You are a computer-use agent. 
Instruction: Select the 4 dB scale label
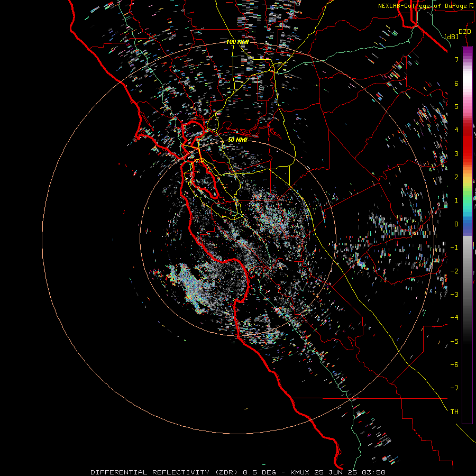click(x=456, y=130)
